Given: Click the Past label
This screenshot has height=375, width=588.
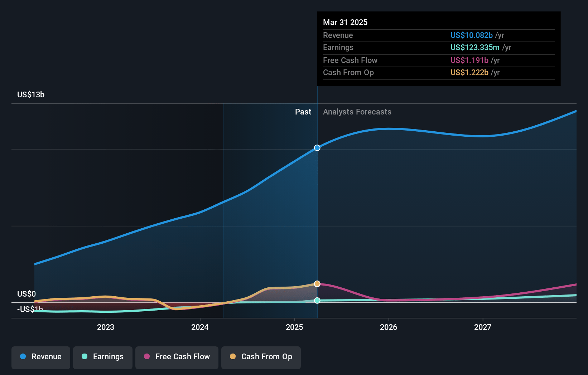Looking at the screenshot, I should [x=303, y=112].
